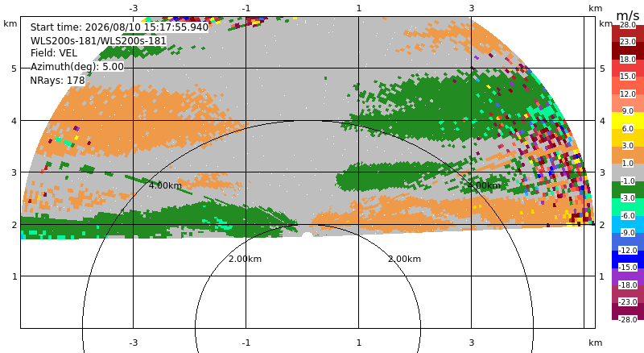Click the dark red 18.0 to 23.0 colorbar band

click(628, 51)
